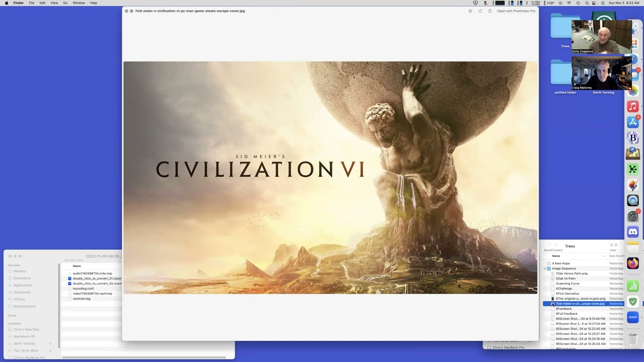
Task: Eject Darth Tenzing in Finder sidebar
Action: [x=50, y=343]
